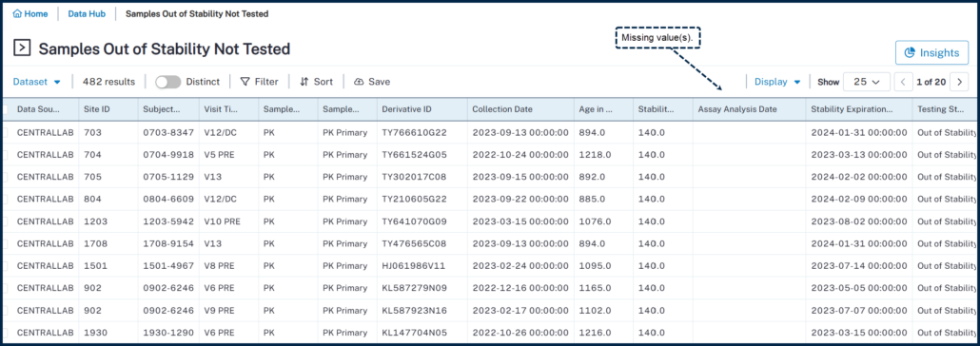Click Stability Expiration column header

point(858,108)
